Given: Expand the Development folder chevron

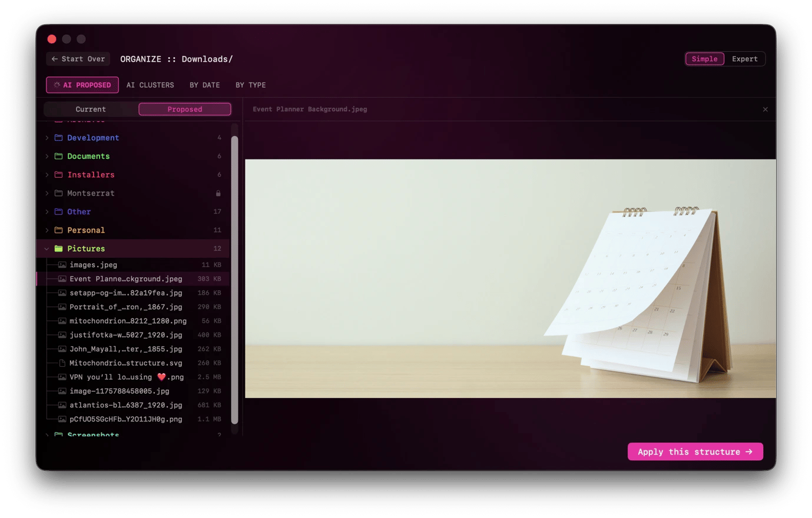Looking at the screenshot, I should [x=47, y=138].
